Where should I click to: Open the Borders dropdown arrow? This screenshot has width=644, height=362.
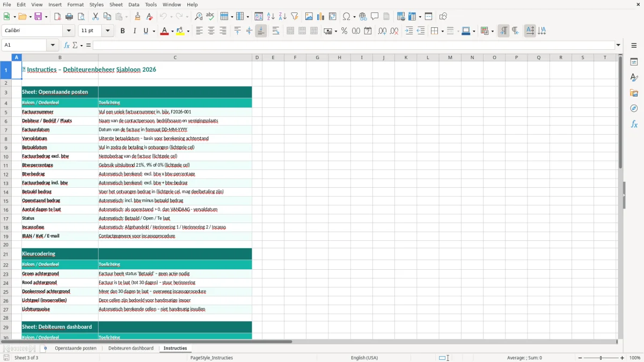pos(442,31)
